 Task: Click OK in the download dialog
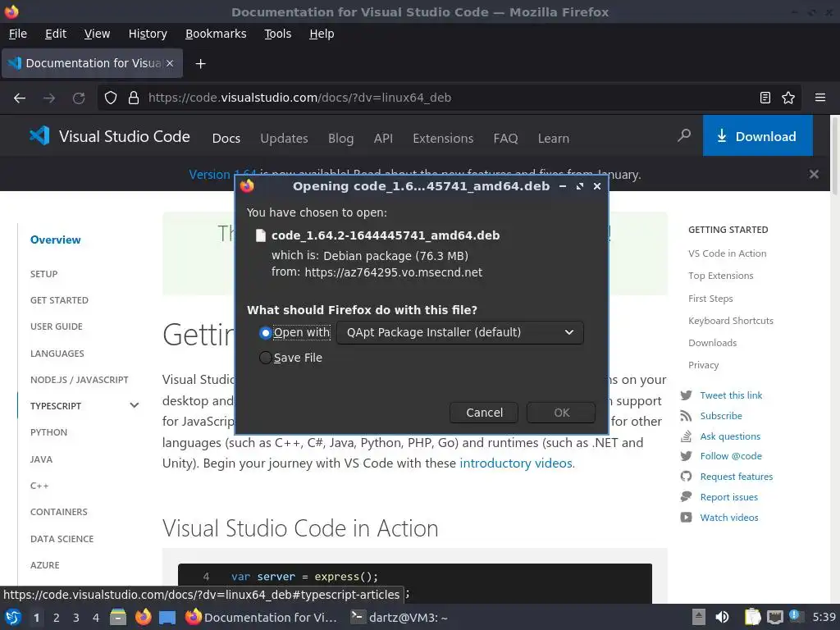[561, 413]
